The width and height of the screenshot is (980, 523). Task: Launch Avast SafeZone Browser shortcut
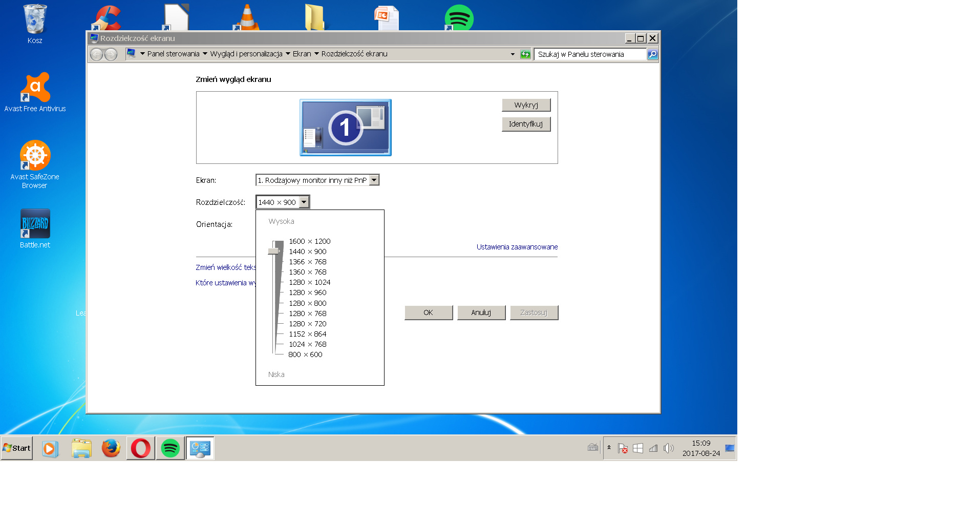35,164
